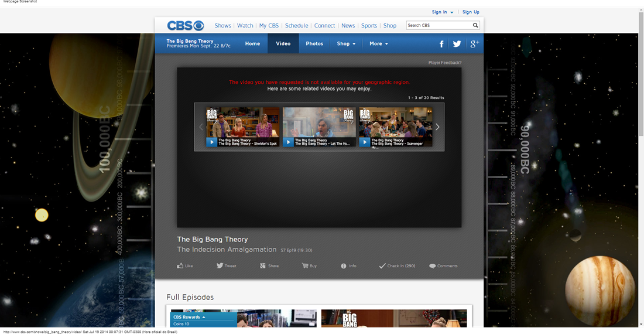Go to CBS Sports

point(369,25)
